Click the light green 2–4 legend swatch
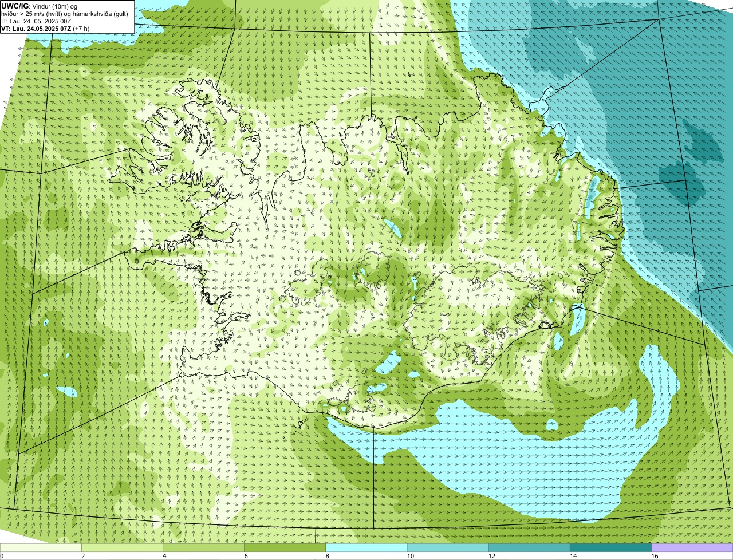Screen dimensions: 733x560 122,548
